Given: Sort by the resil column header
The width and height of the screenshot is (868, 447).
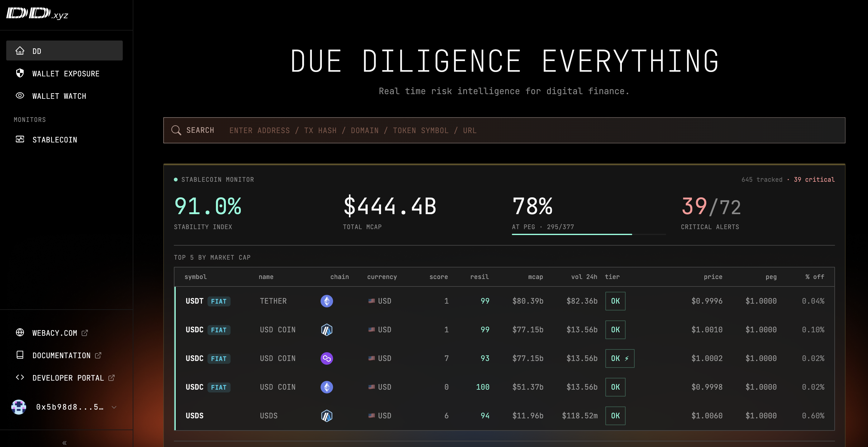Looking at the screenshot, I should [x=479, y=277].
